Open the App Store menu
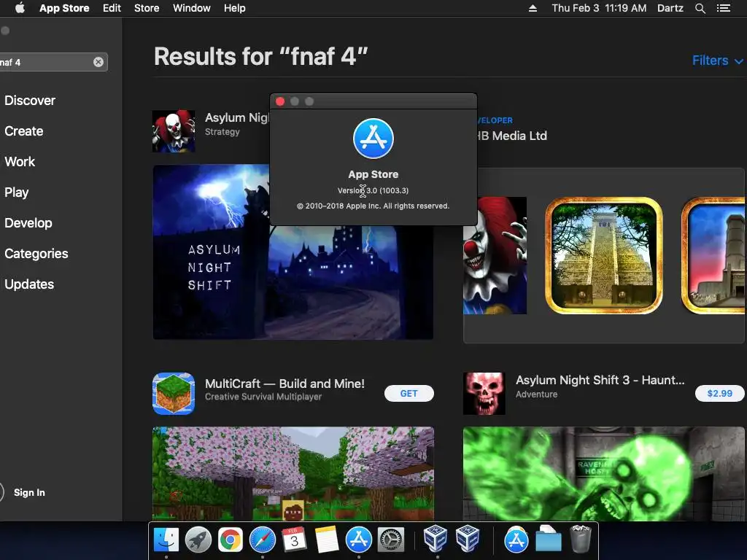 coord(64,8)
